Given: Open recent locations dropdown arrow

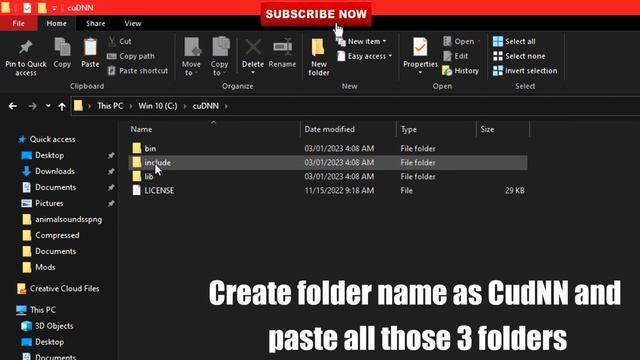Looking at the screenshot, I should (x=48, y=106).
